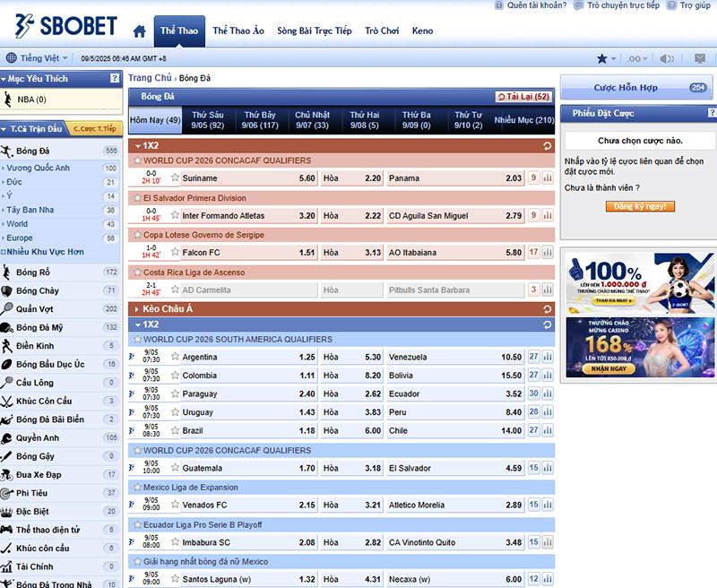Switch to the Sòng Bài Trực Tiếp tab
This screenshot has height=588, width=717.
(x=314, y=31)
